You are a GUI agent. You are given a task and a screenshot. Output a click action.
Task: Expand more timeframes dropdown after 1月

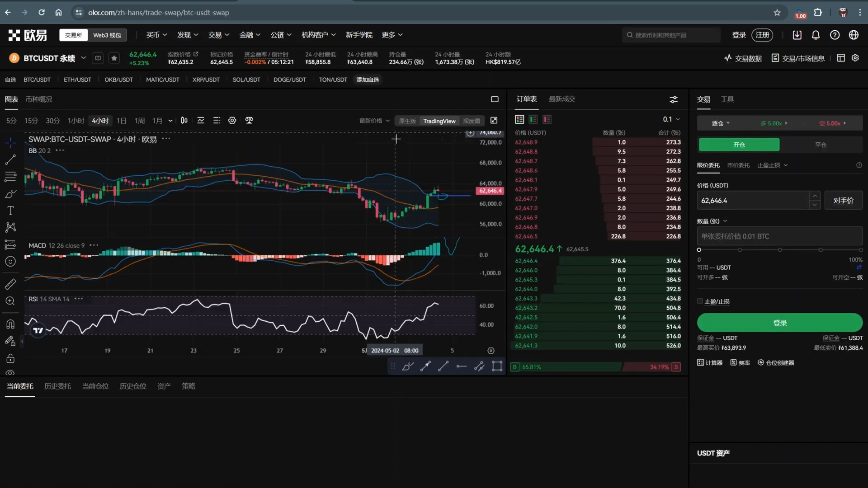point(170,121)
